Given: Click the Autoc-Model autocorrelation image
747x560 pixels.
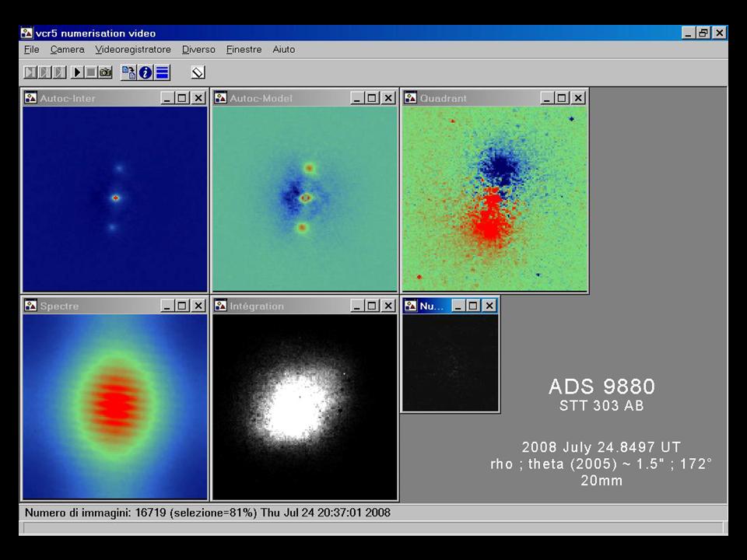Looking at the screenshot, I should tap(304, 198).
